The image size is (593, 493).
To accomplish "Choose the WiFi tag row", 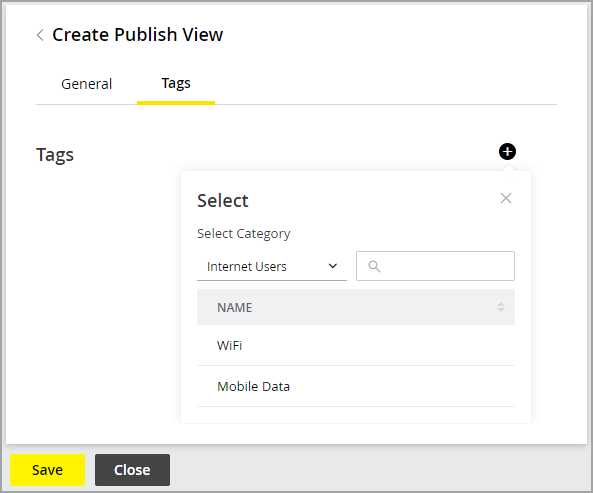I will click(x=356, y=345).
